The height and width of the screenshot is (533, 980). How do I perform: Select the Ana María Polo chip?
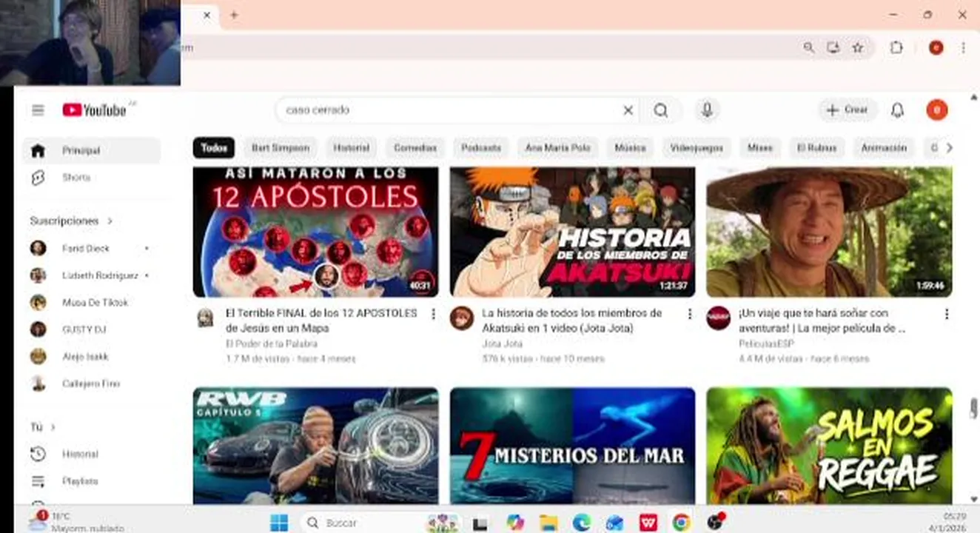click(557, 147)
